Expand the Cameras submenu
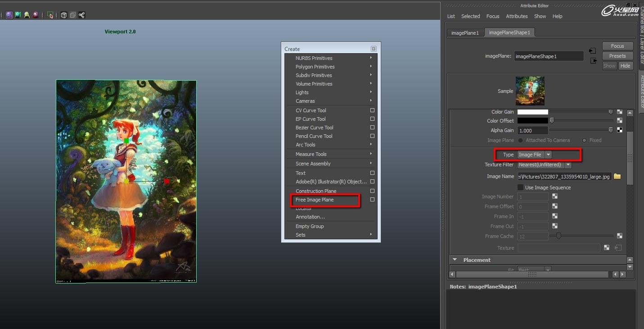 click(x=331, y=101)
